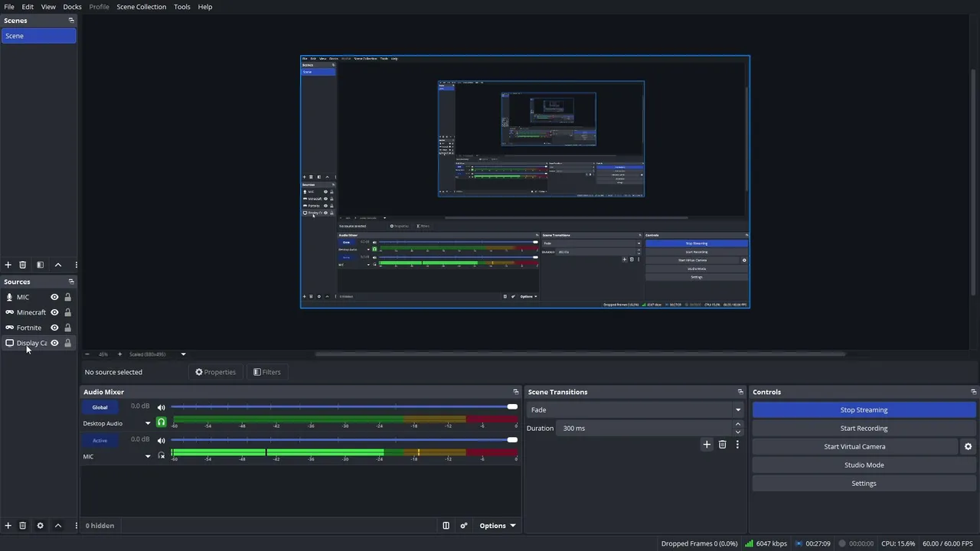Add a scene transition with plus
Screen dimensions: 980x551
pos(707,445)
